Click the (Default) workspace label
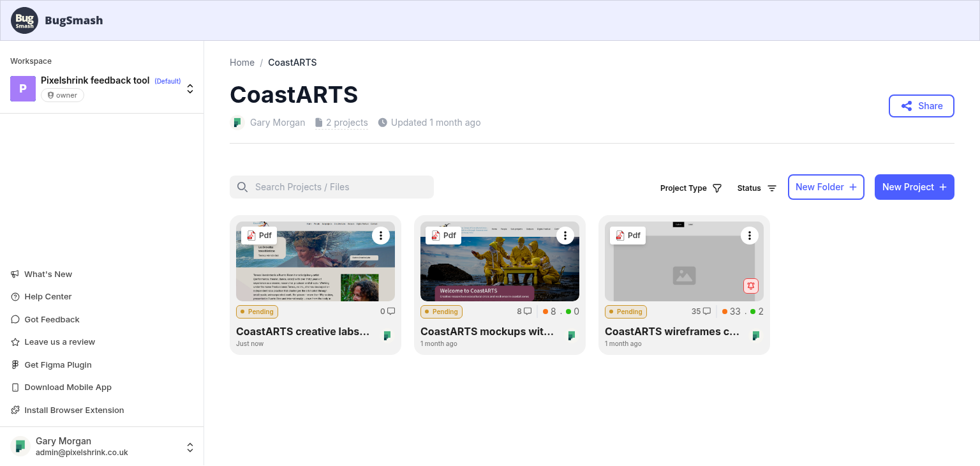980x466 pixels. pos(168,81)
